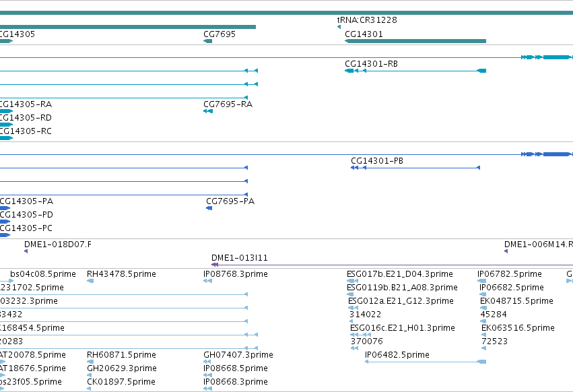Click the CG14305-PA protein label
Screen dimensions: 573x392
click(26, 201)
